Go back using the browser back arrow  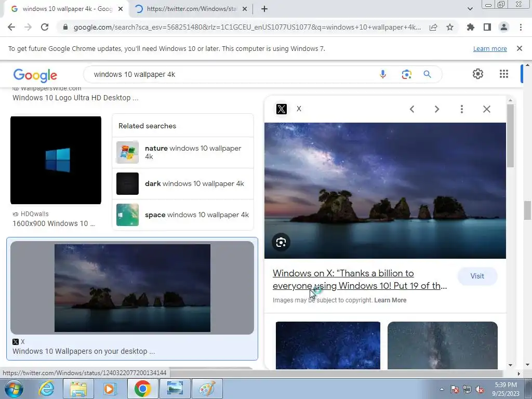tap(11, 27)
